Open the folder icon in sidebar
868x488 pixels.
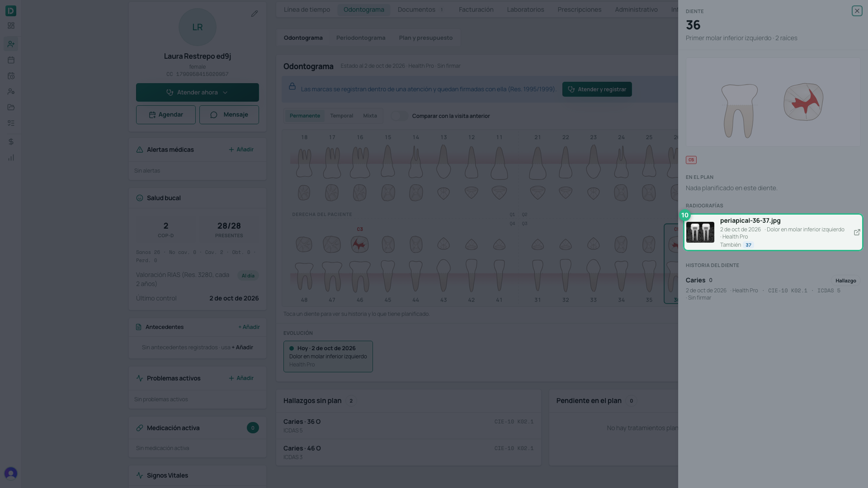tap(11, 107)
